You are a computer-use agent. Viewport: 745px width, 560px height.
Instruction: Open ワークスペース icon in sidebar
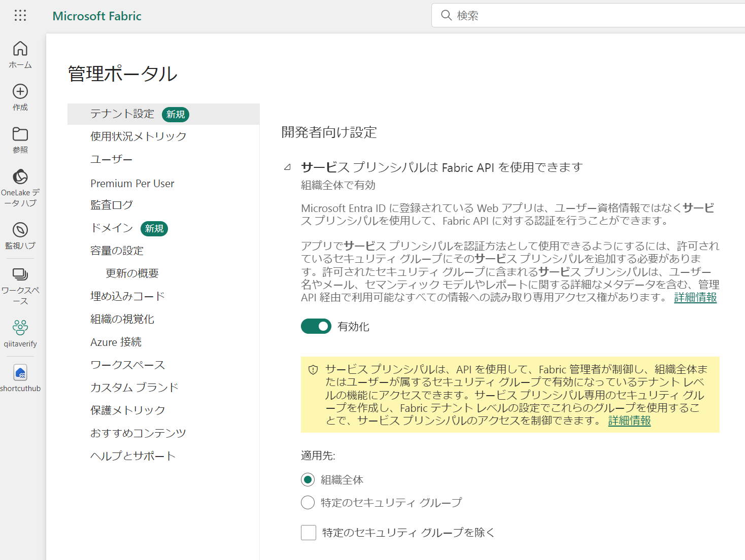point(20,274)
